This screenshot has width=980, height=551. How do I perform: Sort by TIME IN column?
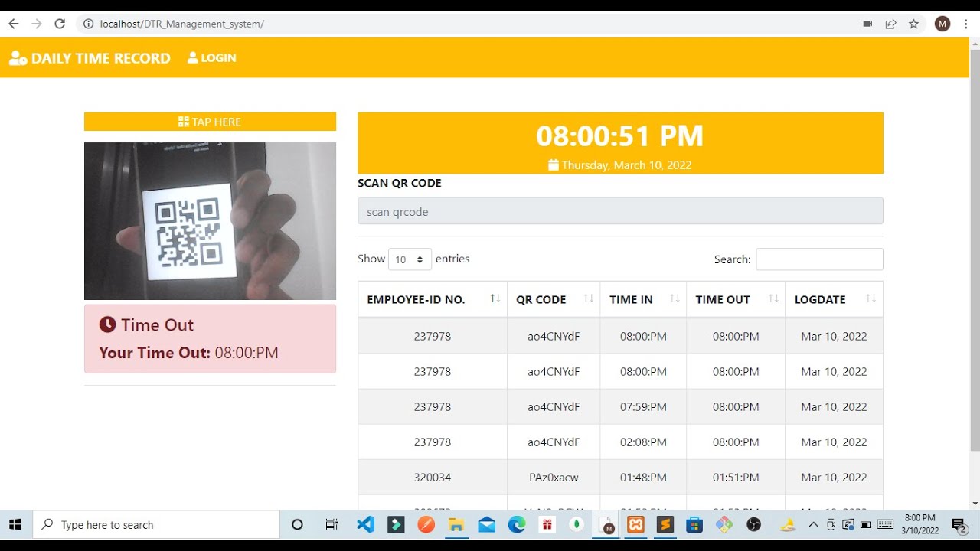tap(643, 299)
